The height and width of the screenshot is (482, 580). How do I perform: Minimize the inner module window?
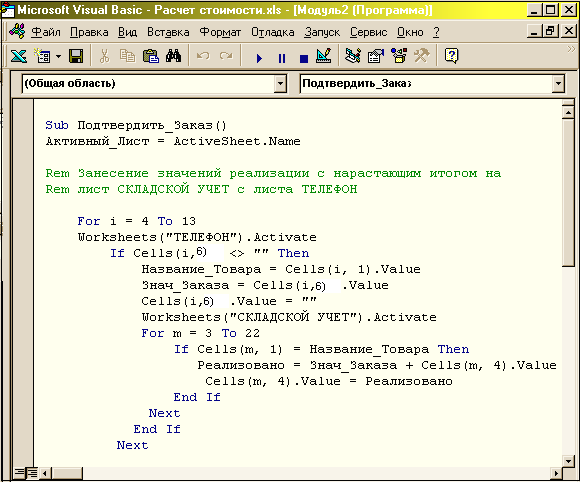[x=534, y=31]
